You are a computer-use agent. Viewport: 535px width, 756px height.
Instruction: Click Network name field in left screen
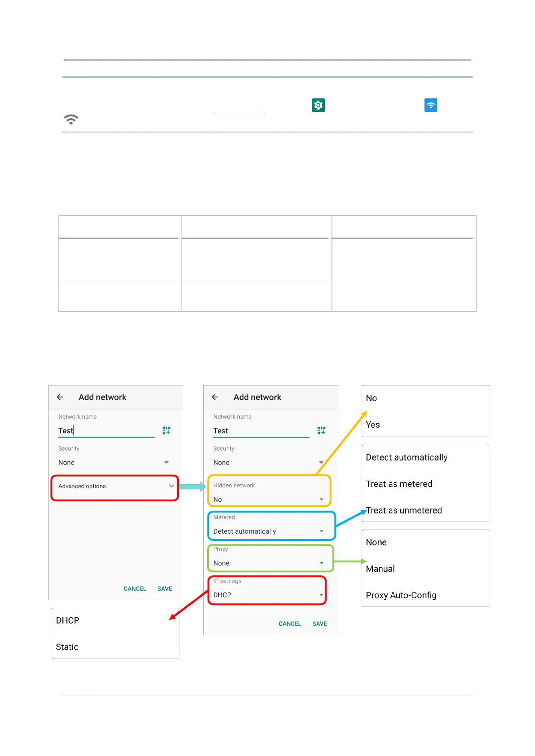coord(106,430)
